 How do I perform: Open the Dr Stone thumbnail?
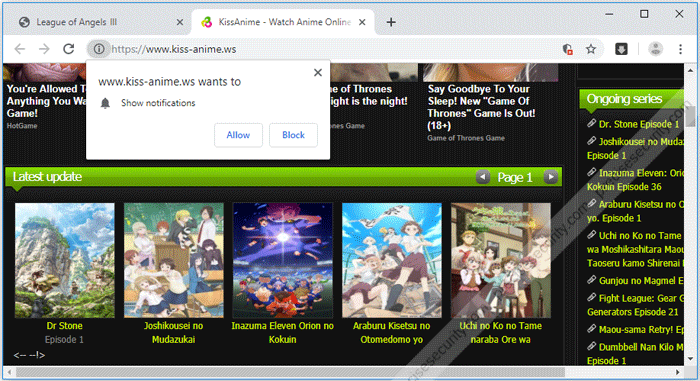65,260
